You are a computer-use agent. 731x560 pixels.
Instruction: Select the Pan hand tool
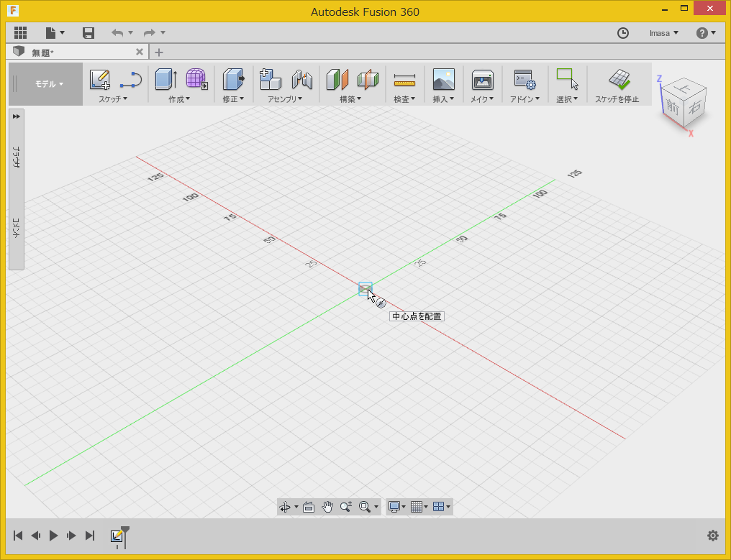coord(327,507)
